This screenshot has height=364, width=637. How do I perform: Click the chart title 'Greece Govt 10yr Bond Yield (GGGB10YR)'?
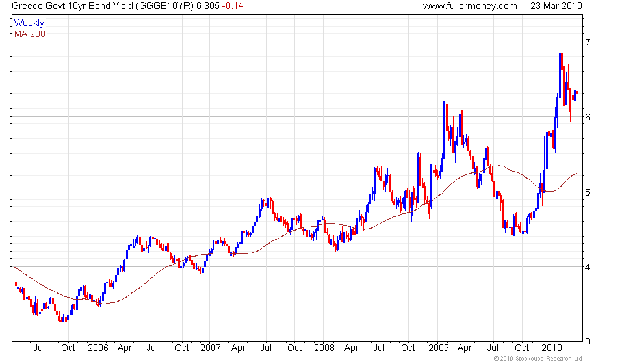tap(103, 6)
